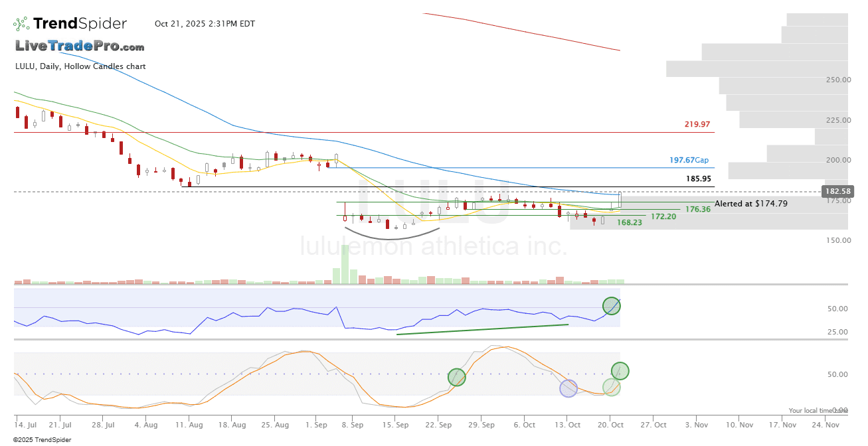The height and width of the screenshot is (446, 868).
Task: Click the tallest green volume bar
Action: (x=345, y=265)
